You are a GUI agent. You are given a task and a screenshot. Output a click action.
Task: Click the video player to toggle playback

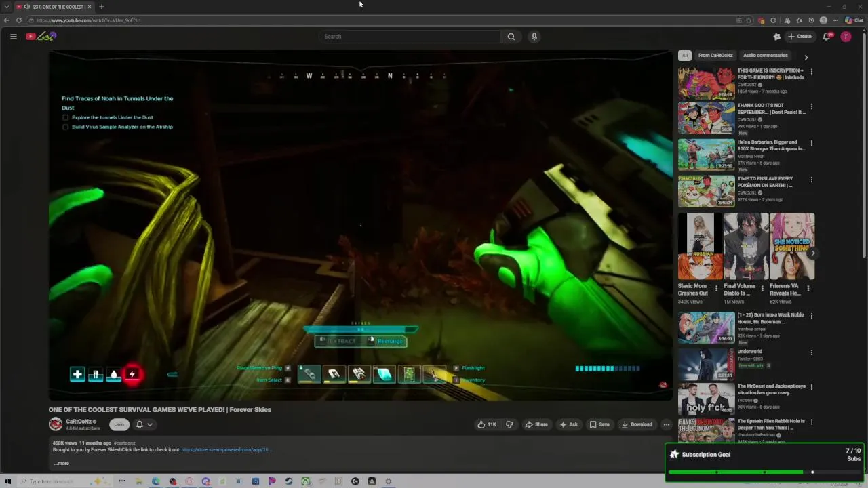pyautogui.click(x=360, y=225)
